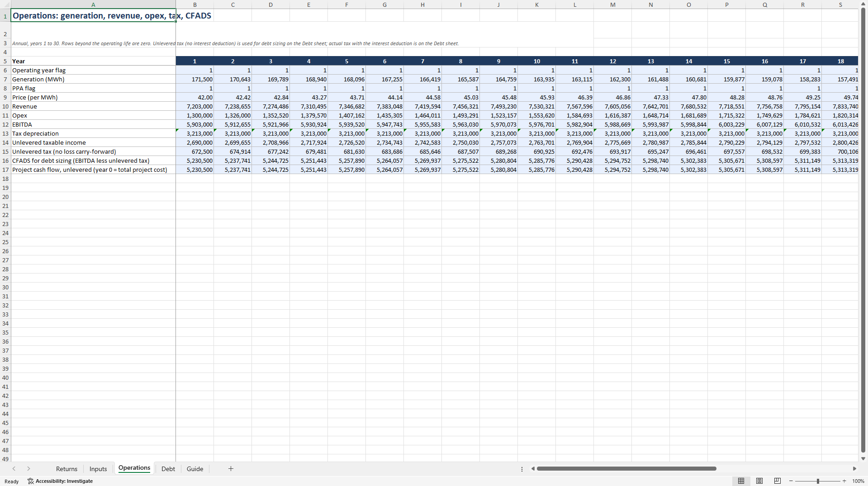
Task: Select row 10 header
Action: coord(5,106)
